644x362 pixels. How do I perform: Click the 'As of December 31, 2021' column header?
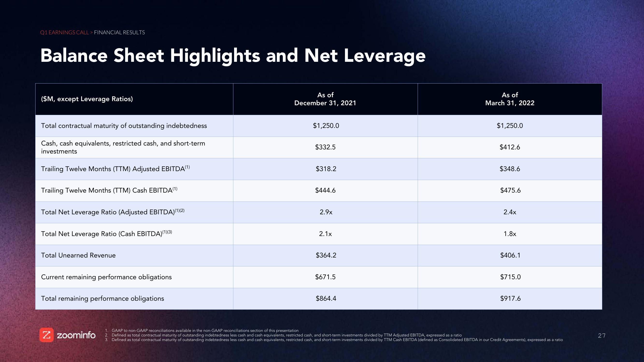pos(325,99)
